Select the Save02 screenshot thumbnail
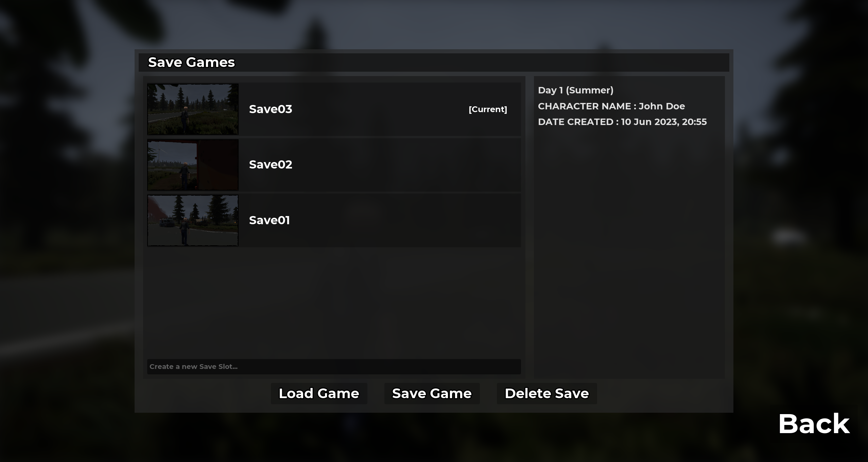The height and width of the screenshot is (462, 868). (x=193, y=165)
